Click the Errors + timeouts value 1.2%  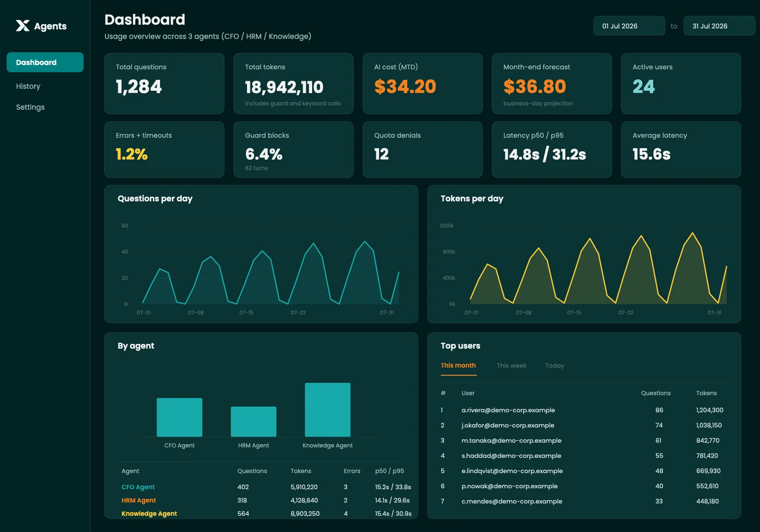[x=132, y=154]
